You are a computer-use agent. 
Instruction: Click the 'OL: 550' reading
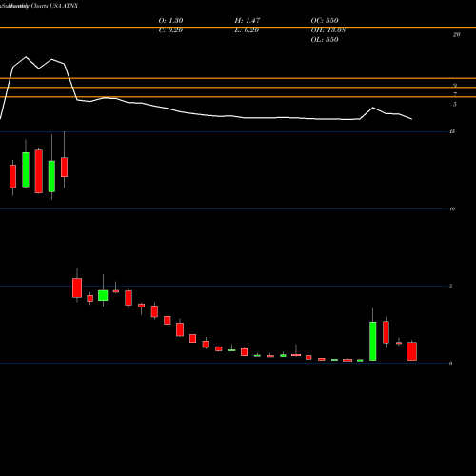(x=325, y=40)
